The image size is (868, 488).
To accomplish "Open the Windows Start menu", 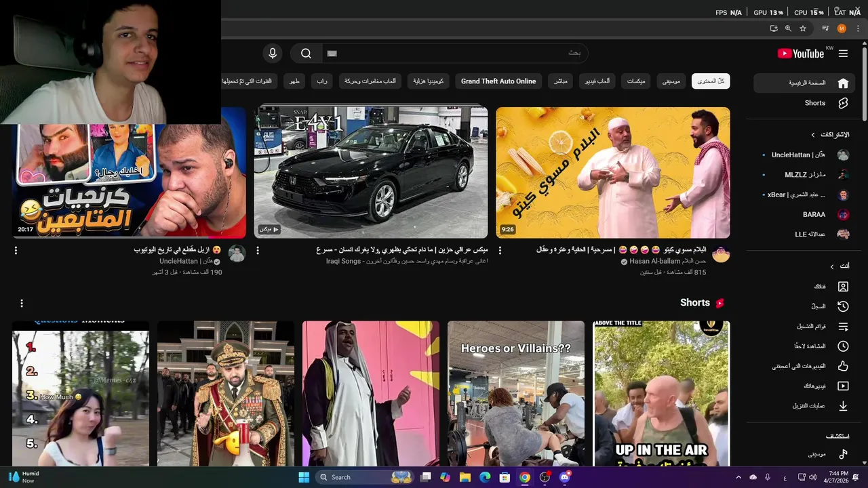I will (x=304, y=477).
